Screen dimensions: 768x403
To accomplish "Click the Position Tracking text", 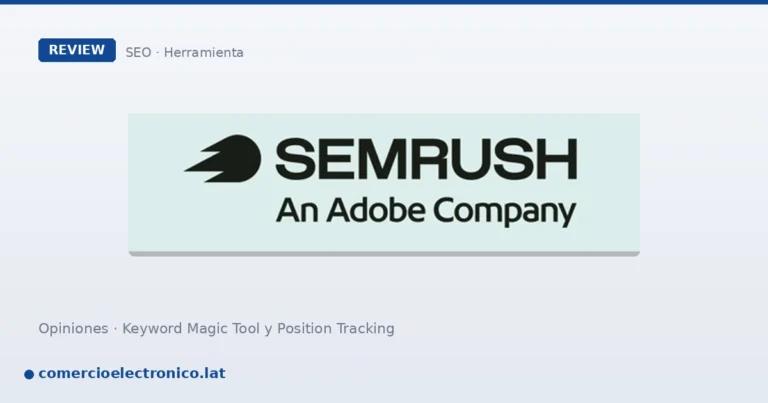I will (x=336, y=329).
